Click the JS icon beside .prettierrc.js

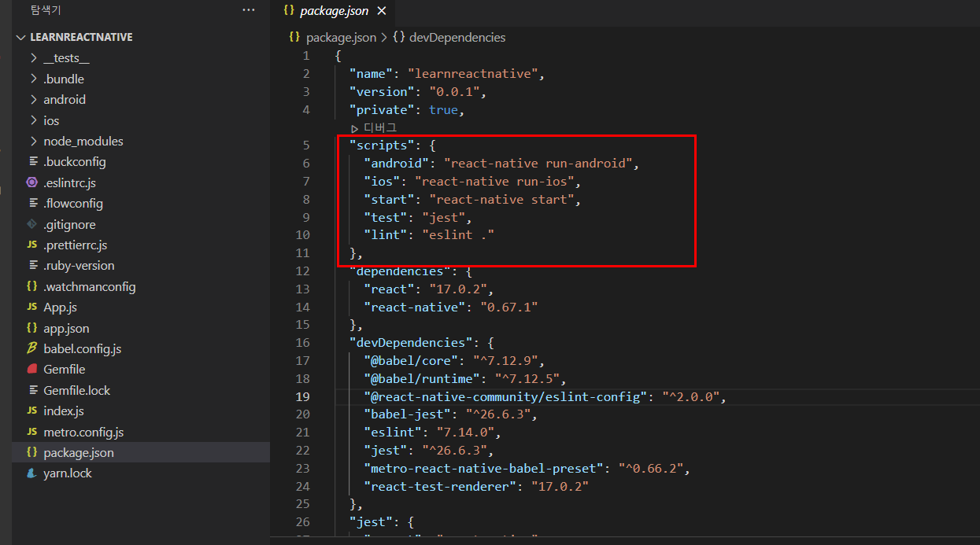pos(32,245)
